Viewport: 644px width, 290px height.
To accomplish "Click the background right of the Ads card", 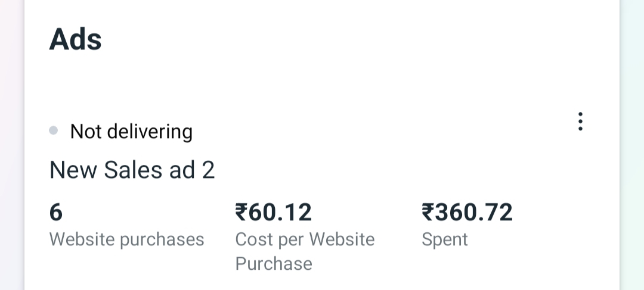I will click(x=632, y=149).
